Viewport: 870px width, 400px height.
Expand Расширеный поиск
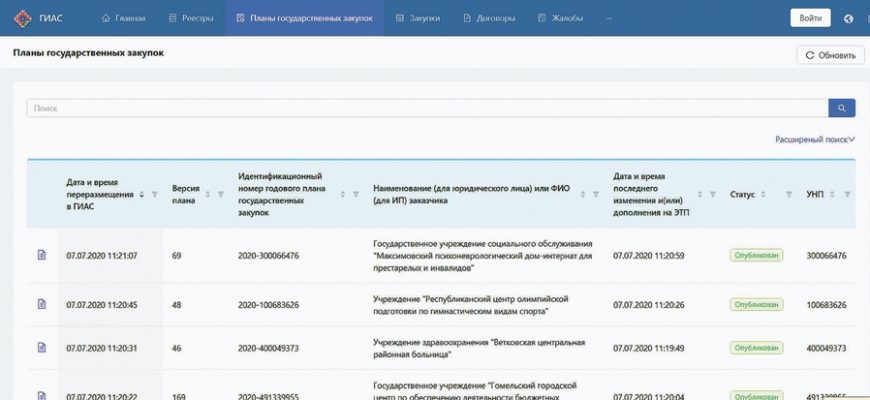click(815, 140)
